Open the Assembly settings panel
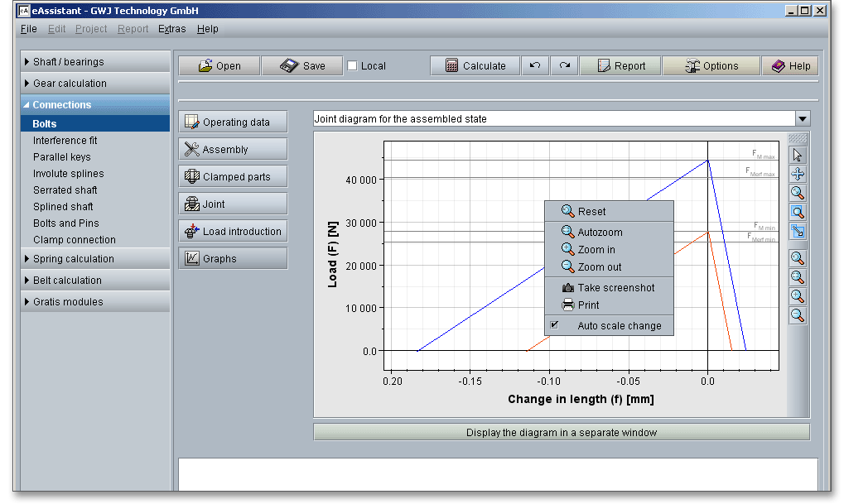Screen dimensions: 844x504 coord(233,150)
